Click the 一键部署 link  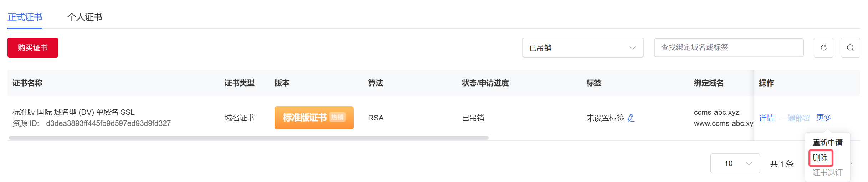(x=795, y=118)
